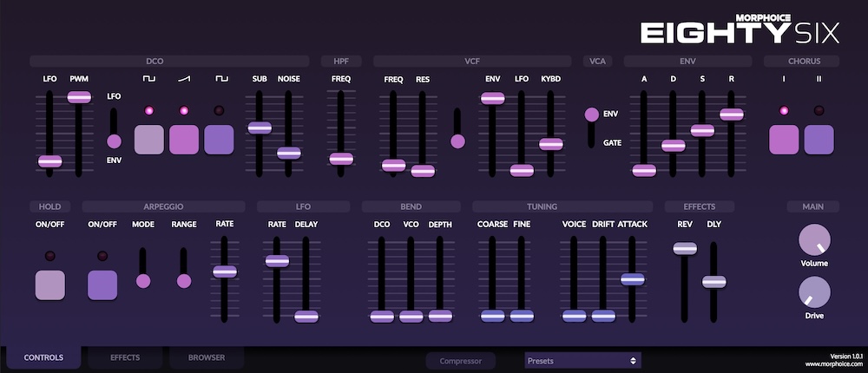Click the Version 1.0.1 text
Viewport: 868px width, 373px height.
846,356
